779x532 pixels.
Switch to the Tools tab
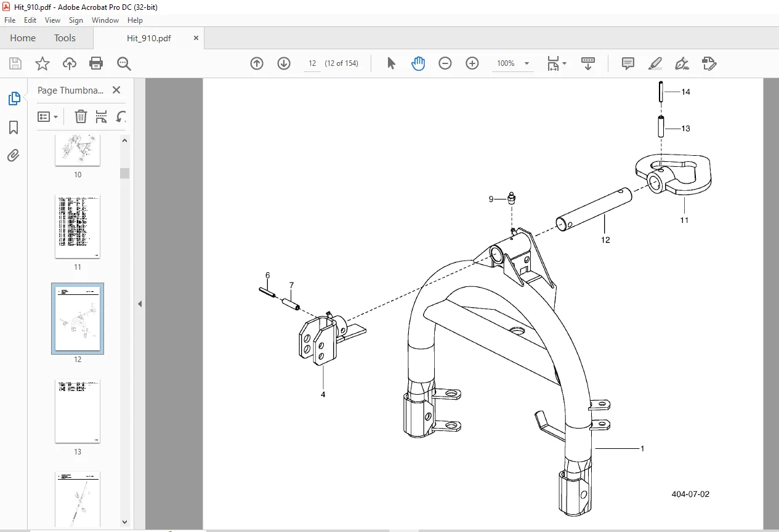pyautogui.click(x=65, y=38)
